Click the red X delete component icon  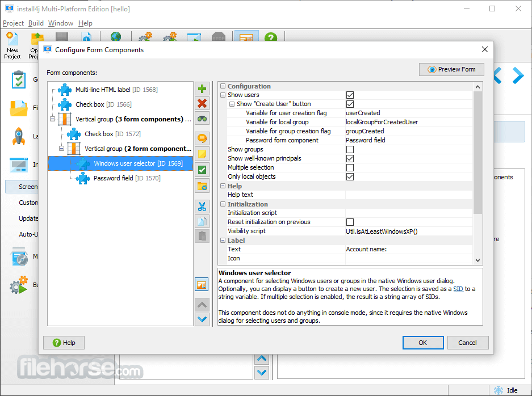[202, 103]
